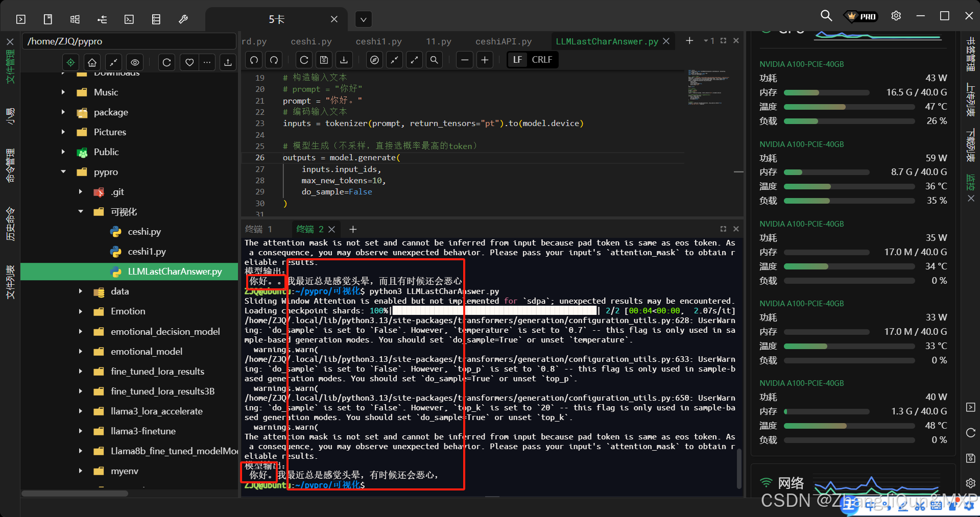The width and height of the screenshot is (980, 517).
Task: Upload a file with the file manager upload icon
Action: (228, 62)
